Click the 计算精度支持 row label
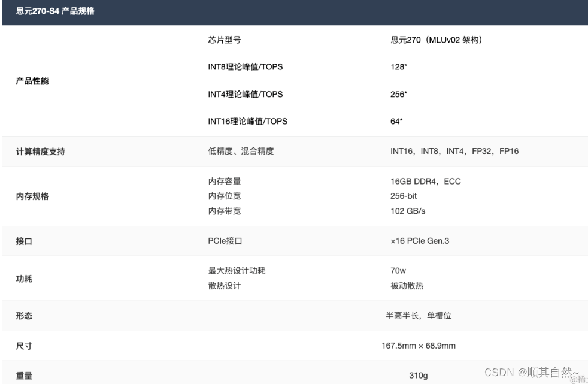 tap(41, 152)
